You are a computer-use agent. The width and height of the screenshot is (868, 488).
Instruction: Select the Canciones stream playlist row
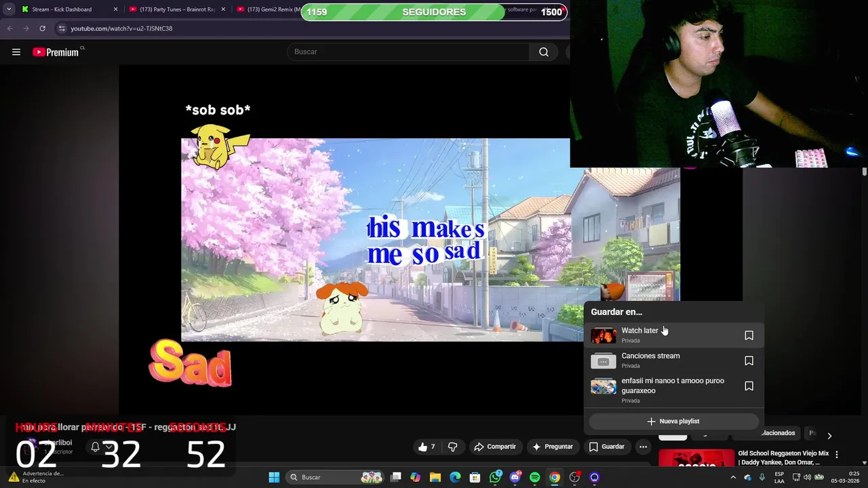point(673,361)
